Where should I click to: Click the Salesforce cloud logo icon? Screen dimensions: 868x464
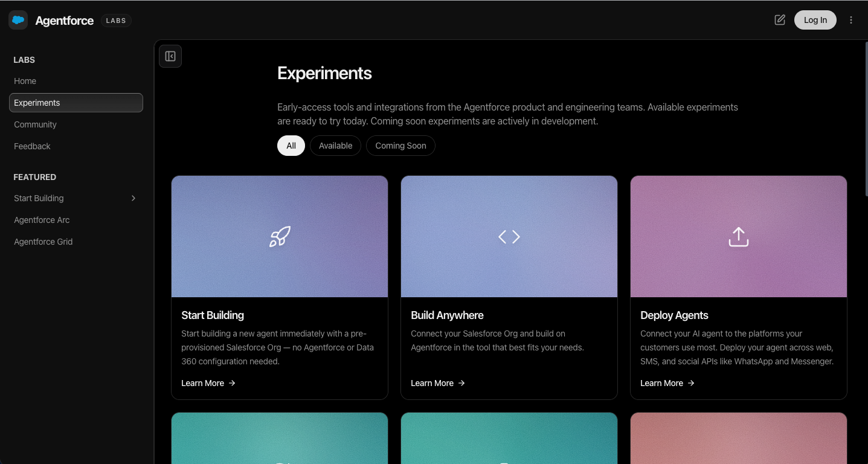(x=18, y=20)
